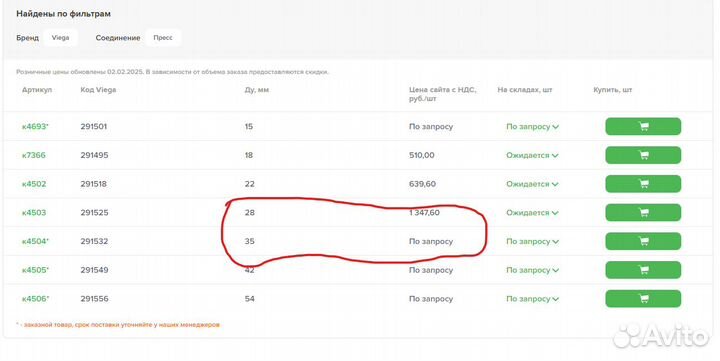The image size is (720, 361).
Task: Select the 'Артикул' column header
Action: pos(37,90)
